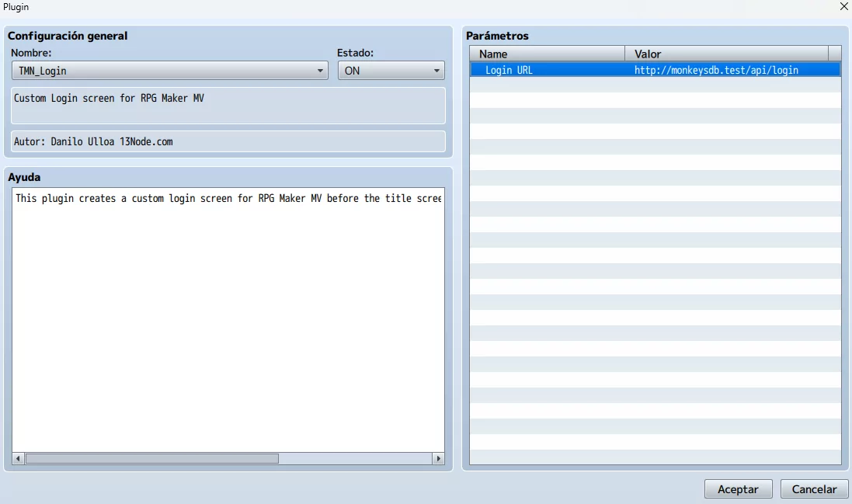Click the Name column header
Image resolution: width=852 pixels, height=504 pixels.
point(548,54)
